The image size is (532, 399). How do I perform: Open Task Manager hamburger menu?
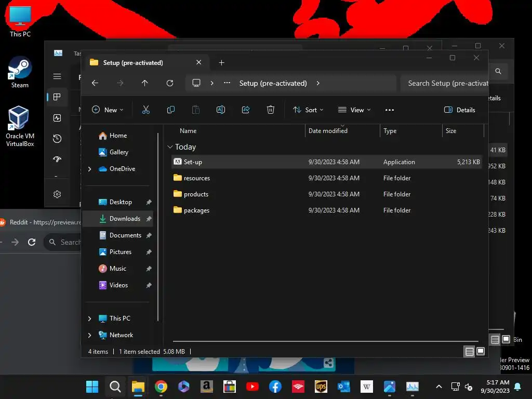[57, 76]
